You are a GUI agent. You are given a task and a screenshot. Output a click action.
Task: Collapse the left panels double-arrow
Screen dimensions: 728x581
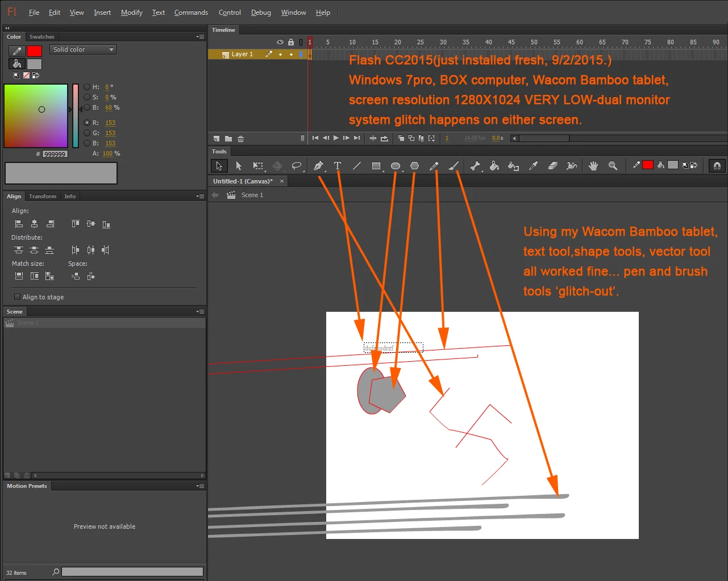[x=7, y=28]
